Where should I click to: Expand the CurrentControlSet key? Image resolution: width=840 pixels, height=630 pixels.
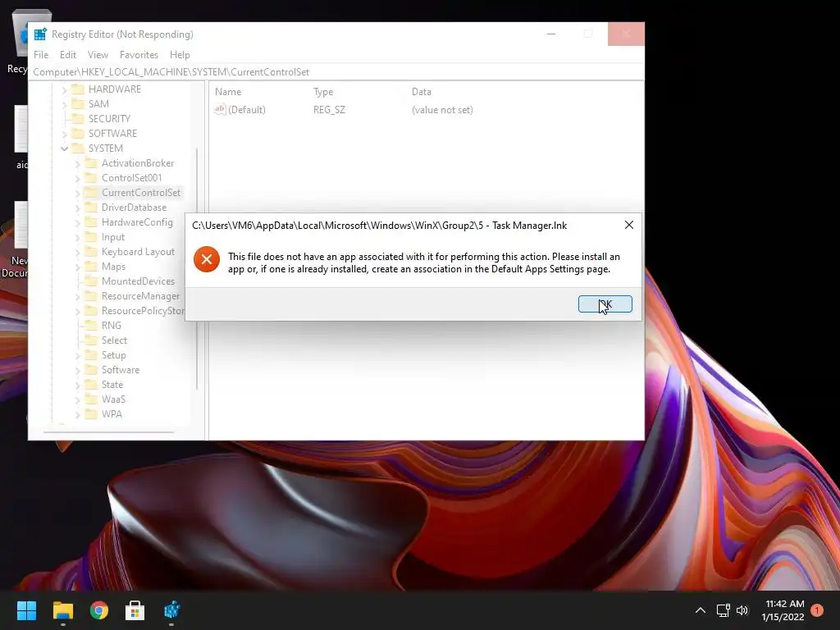click(x=78, y=193)
